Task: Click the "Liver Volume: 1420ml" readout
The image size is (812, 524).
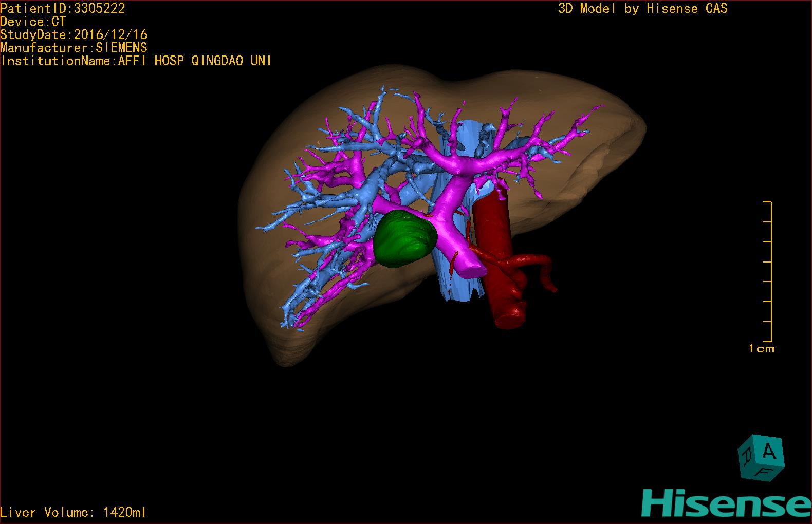Action: click(73, 512)
